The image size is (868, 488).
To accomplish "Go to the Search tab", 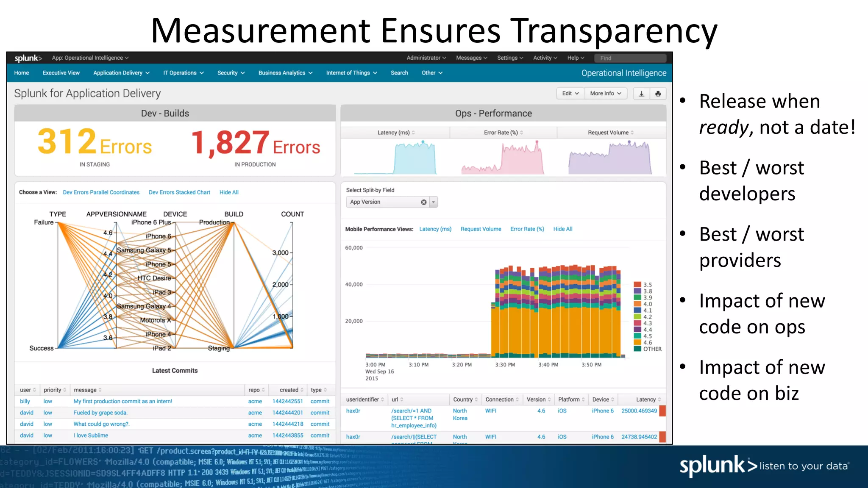I will (x=399, y=73).
